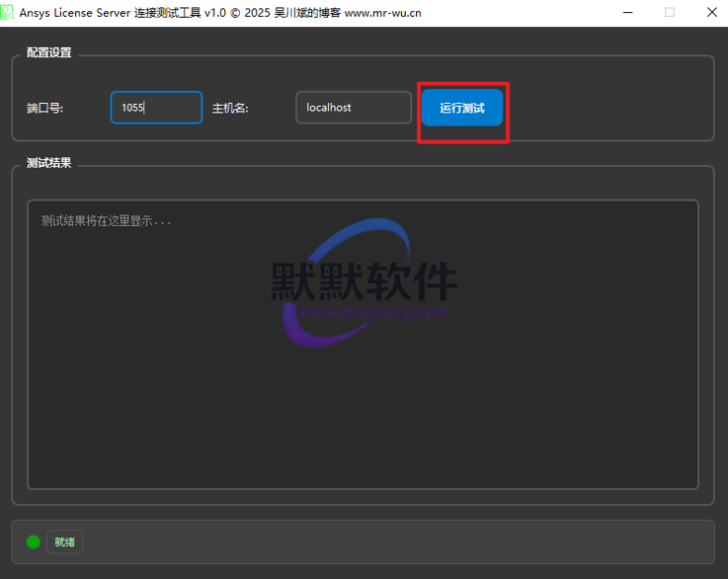Minimize the connection test tool window
This screenshot has width=728, height=579.
pyautogui.click(x=626, y=12)
